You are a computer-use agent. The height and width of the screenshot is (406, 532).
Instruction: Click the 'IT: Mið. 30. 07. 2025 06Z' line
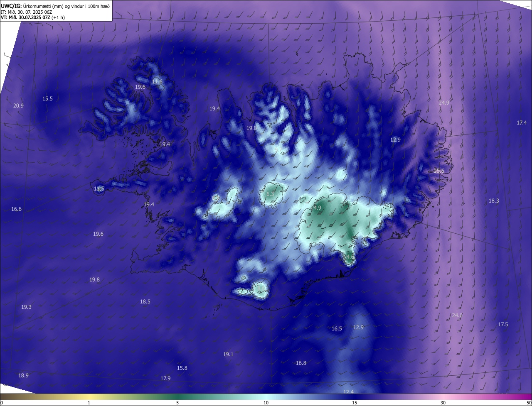[x=26, y=12]
